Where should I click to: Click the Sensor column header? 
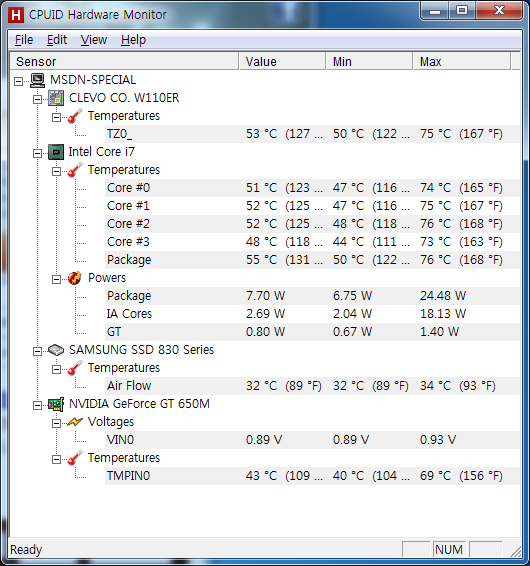tap(124, 61)
